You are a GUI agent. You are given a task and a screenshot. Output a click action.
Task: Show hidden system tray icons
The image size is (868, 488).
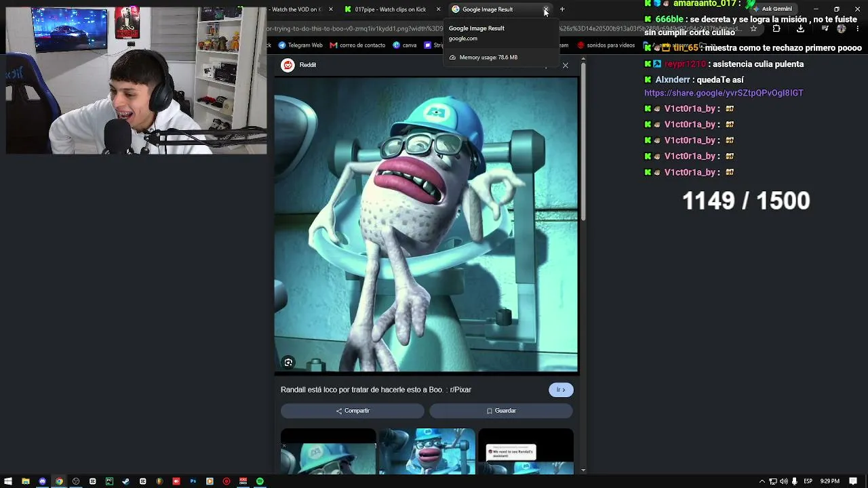[x=762, y=481]
